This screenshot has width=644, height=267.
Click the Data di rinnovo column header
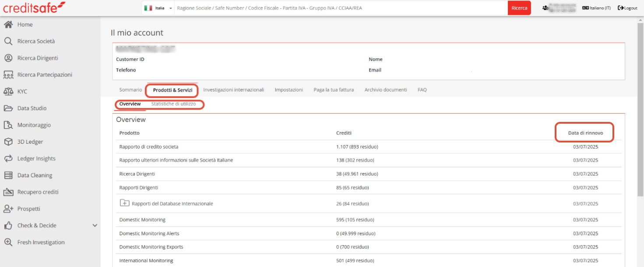(585, 133)
